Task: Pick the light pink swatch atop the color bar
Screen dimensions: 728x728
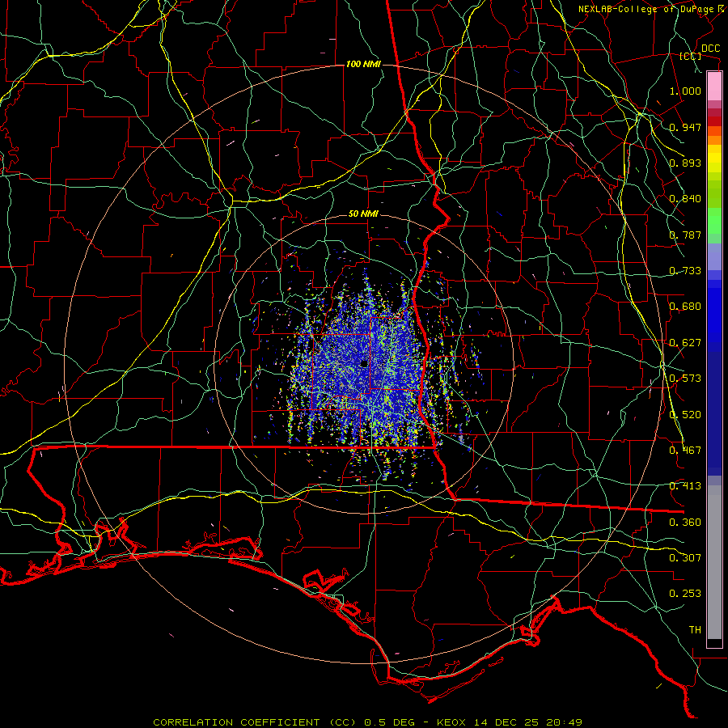Action: pos(714,86)
